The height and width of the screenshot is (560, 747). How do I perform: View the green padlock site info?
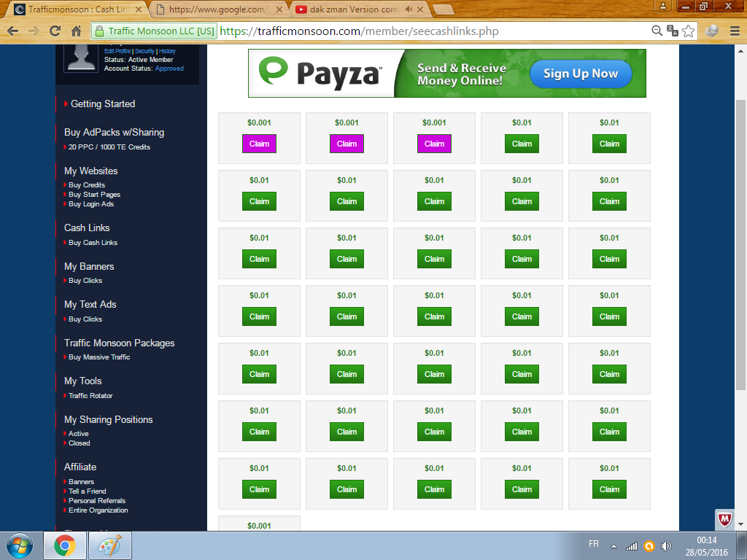tap(99, 31)
